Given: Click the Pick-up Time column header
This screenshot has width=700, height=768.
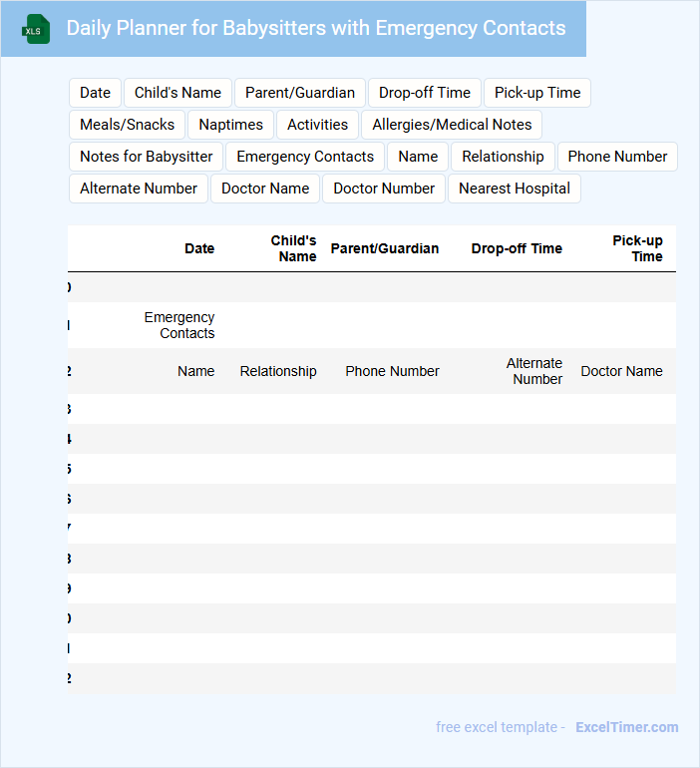Looking at the screenshot, I should point(638,248).
